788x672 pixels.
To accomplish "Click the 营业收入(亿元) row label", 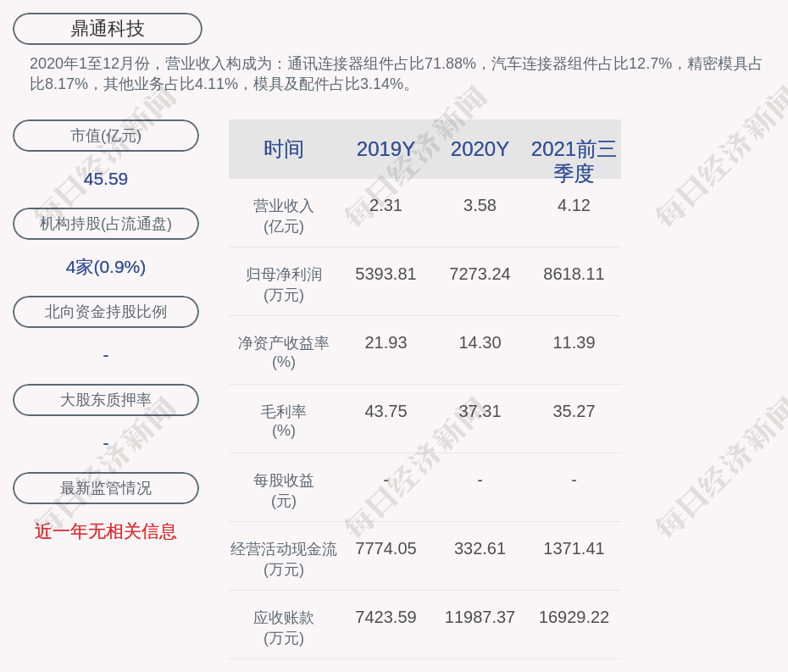I will [283, 216].
